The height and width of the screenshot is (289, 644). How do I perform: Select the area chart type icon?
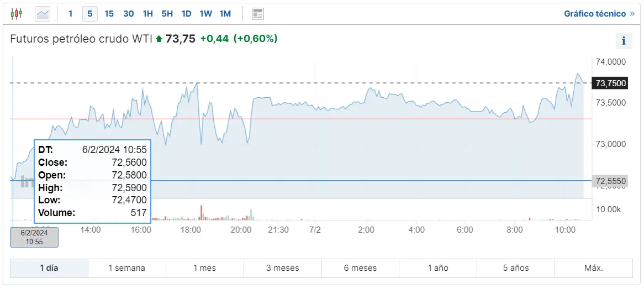pyautogui.click(x=43, y=14)
